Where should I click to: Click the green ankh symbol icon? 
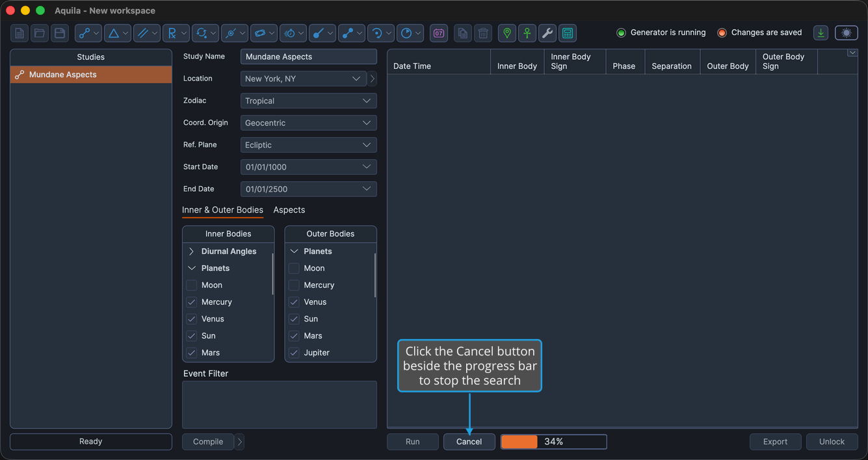click(x=527, y=33)
